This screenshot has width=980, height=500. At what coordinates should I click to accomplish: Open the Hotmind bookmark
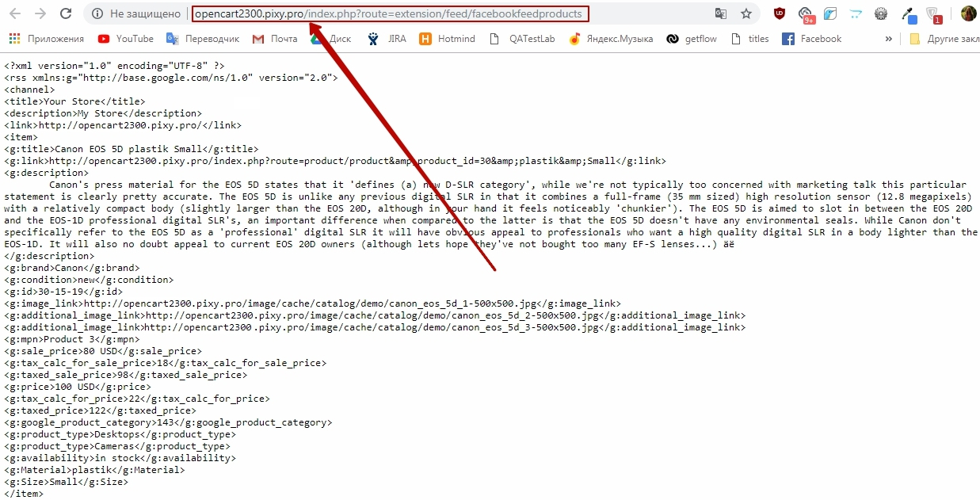(x=447, y=39)
